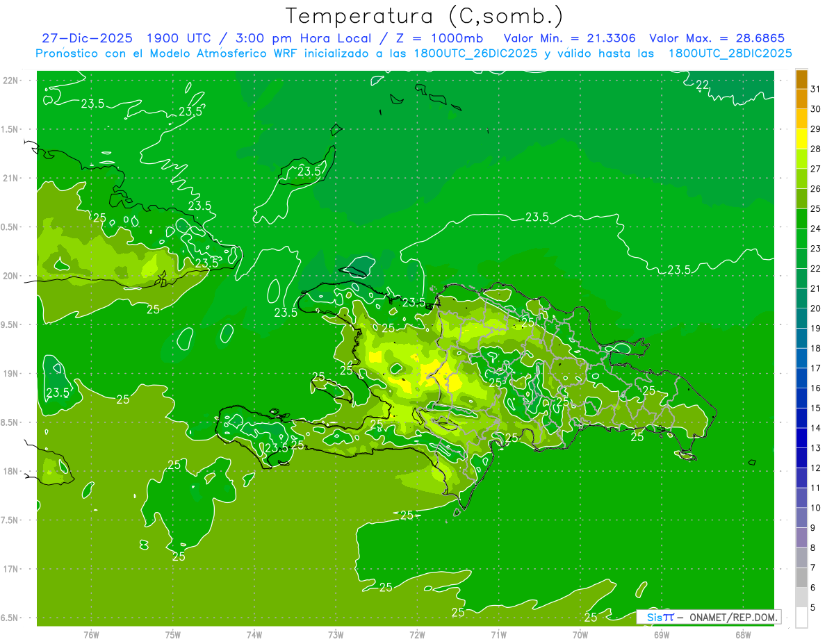Click the 'Temperatura (C,somb.)' map title
The width and height of the screenshot is (834, 644).
coord(424,16)
